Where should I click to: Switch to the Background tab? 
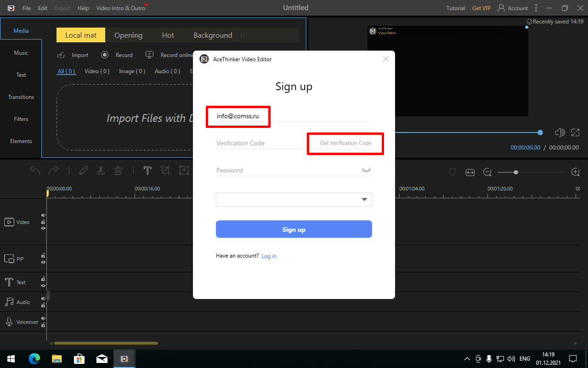pos(213,35)
